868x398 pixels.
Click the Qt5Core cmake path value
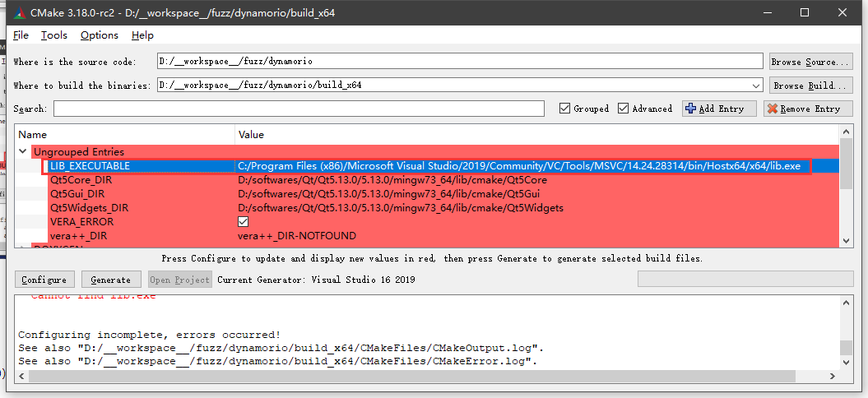[x=392, y=180]
